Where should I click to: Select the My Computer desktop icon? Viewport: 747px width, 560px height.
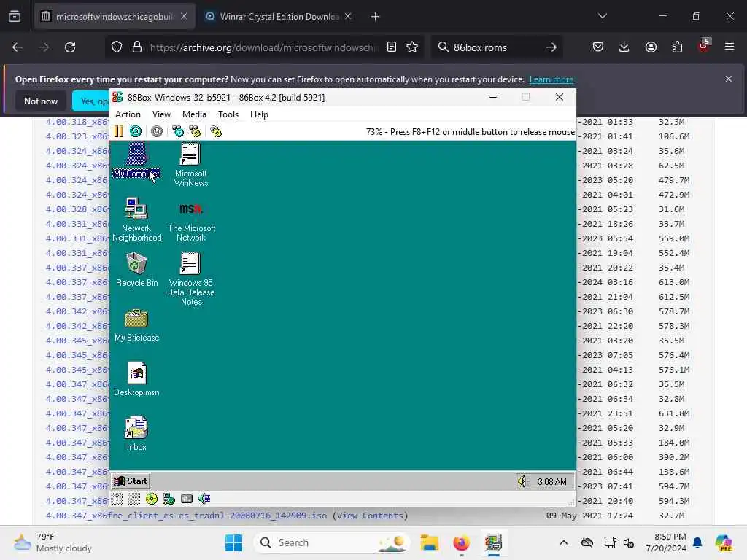(136, 160)
